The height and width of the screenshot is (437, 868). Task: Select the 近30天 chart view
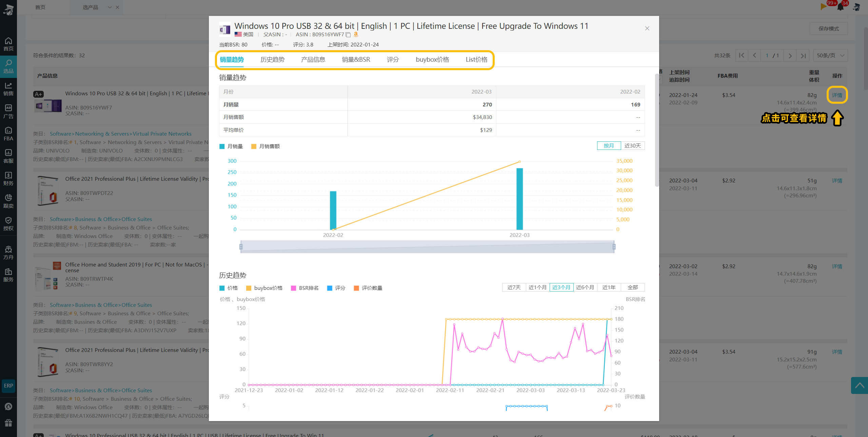click(633, 145)
